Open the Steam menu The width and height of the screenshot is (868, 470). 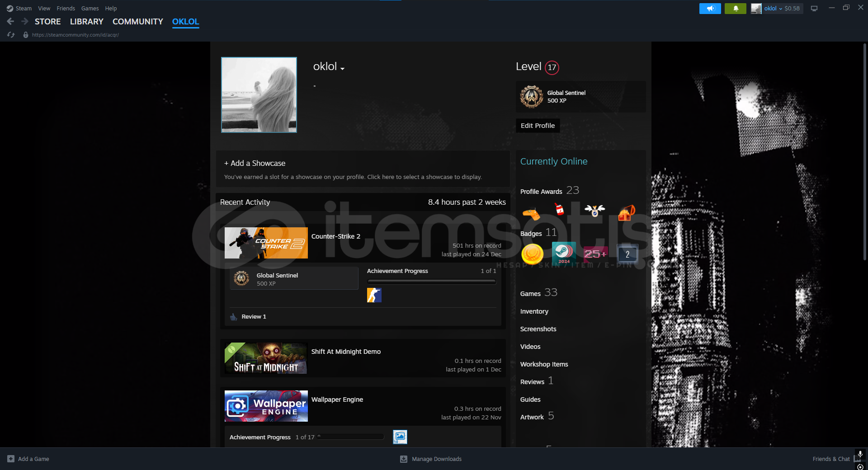(x=24, y=9)
